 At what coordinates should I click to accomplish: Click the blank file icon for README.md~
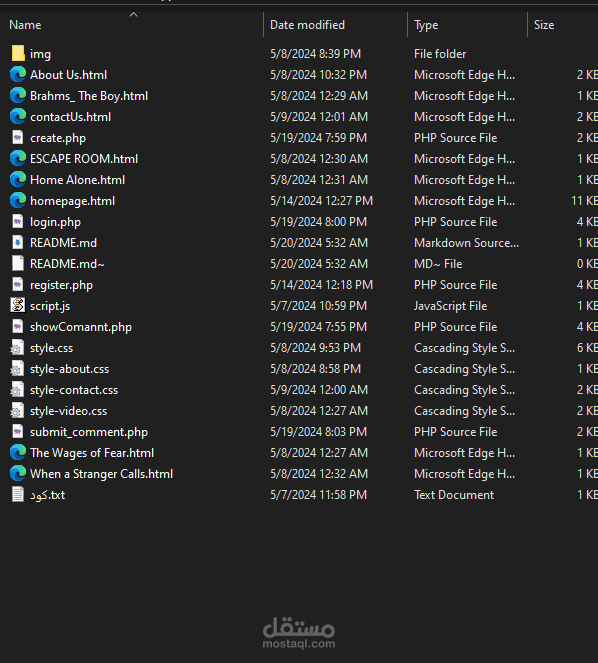[x=18, y=263]
